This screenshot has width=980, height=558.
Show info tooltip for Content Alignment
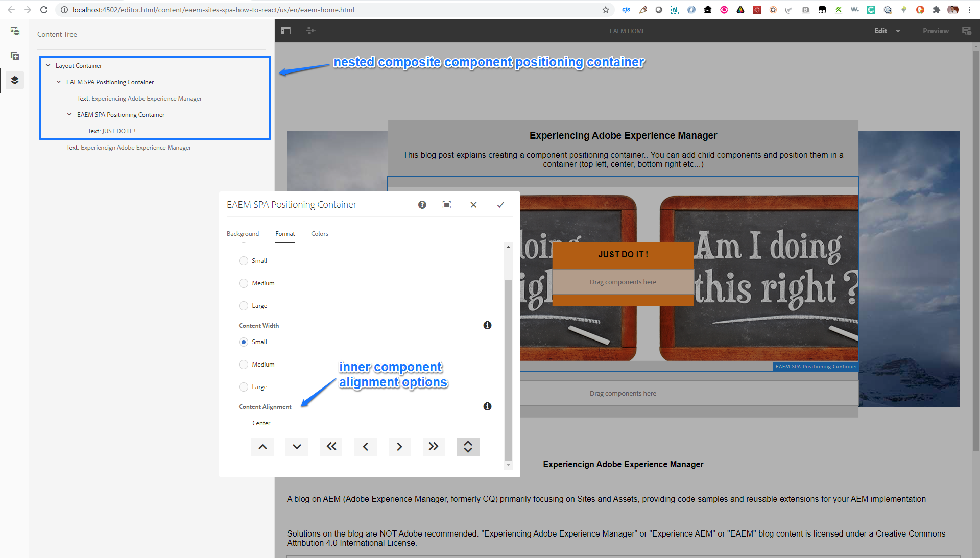pyautogui.click(x=487, y=406)
